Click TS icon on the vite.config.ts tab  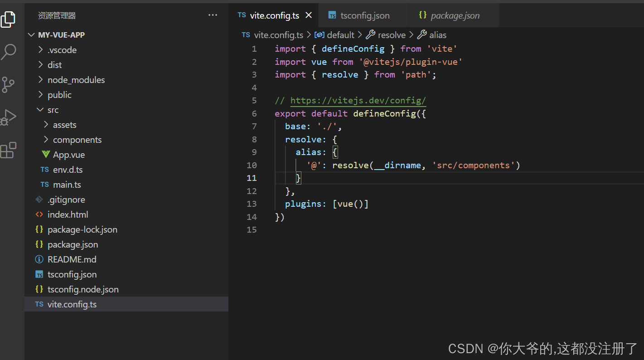click(242, 15)
